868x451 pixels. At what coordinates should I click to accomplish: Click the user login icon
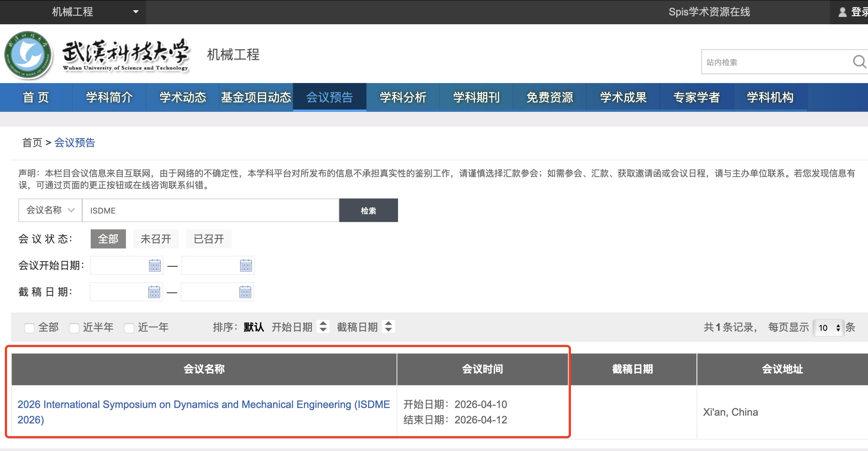(x=842, y=12)
